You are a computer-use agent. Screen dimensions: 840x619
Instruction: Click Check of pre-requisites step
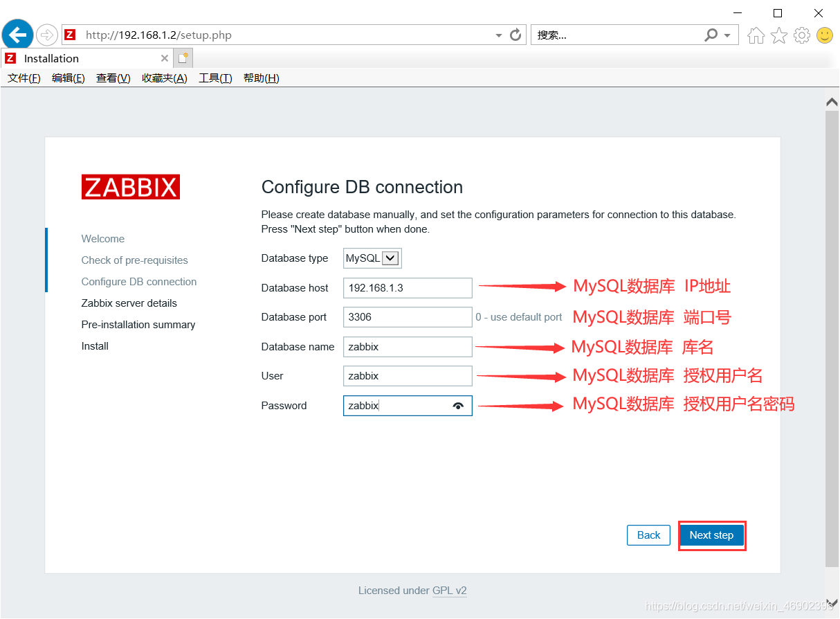click(135, 260)
